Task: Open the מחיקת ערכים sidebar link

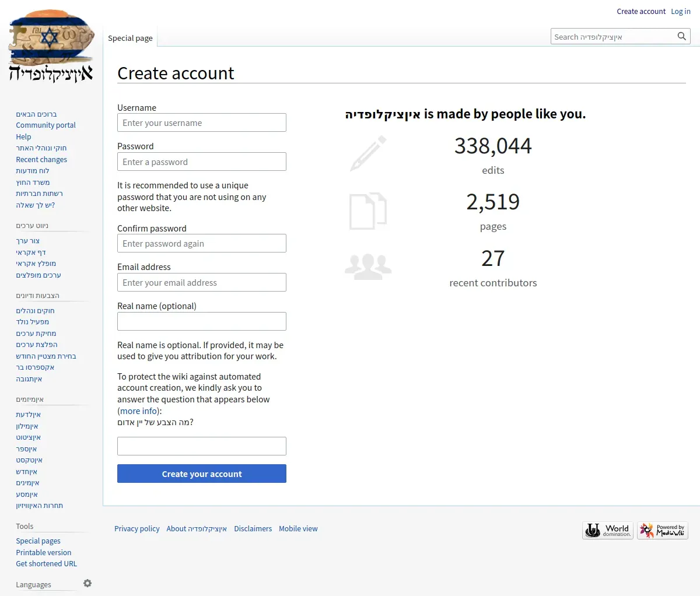Action: tap(36, 333)
